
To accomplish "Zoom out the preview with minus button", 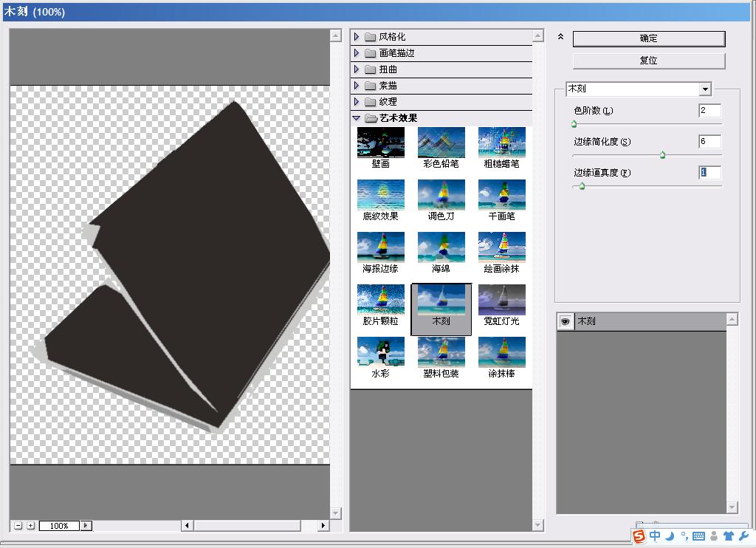I will point(18,525).
